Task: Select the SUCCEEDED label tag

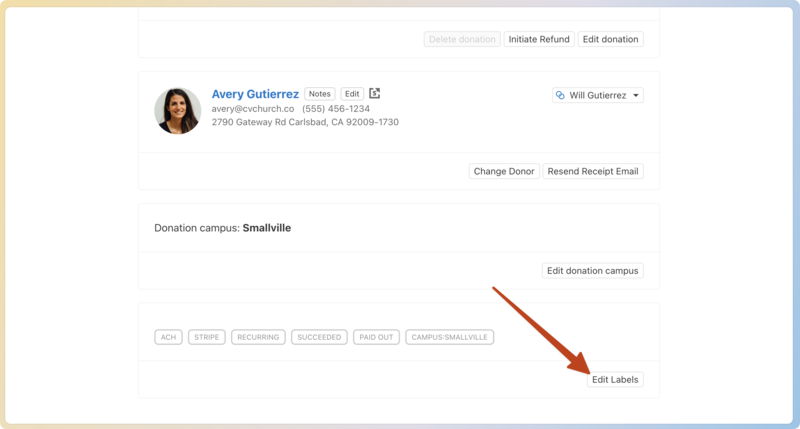Action: pos(319,337)
